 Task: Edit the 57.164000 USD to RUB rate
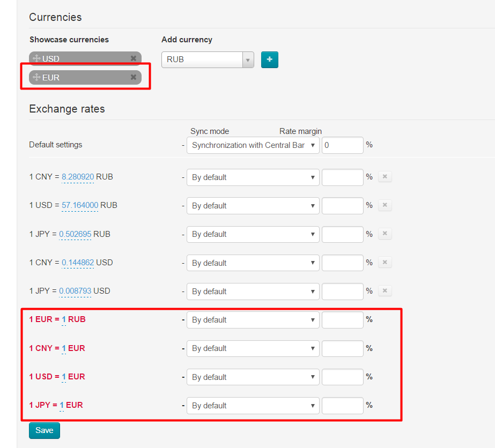pyautogui.click(x=80, y=205)
